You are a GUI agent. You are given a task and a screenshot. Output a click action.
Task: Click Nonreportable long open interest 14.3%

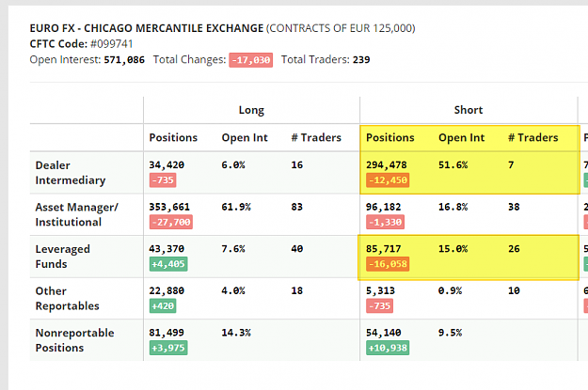click(x=236, y=333)
